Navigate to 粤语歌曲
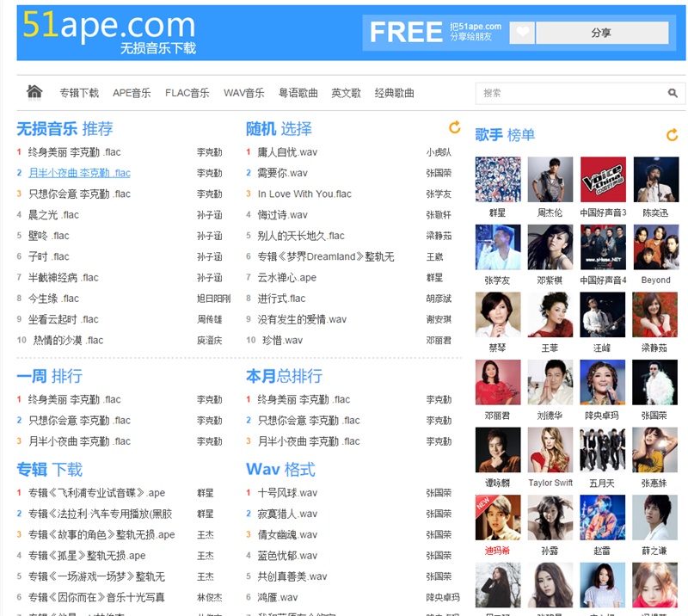Screen dimensions: 688x616 click(298, 93)
